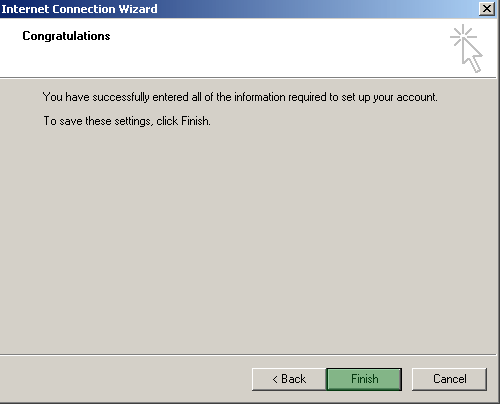The image size is (500, 404).
Task: Click the arrow pointer in the header graphic
Action: [x=472, y=56]
